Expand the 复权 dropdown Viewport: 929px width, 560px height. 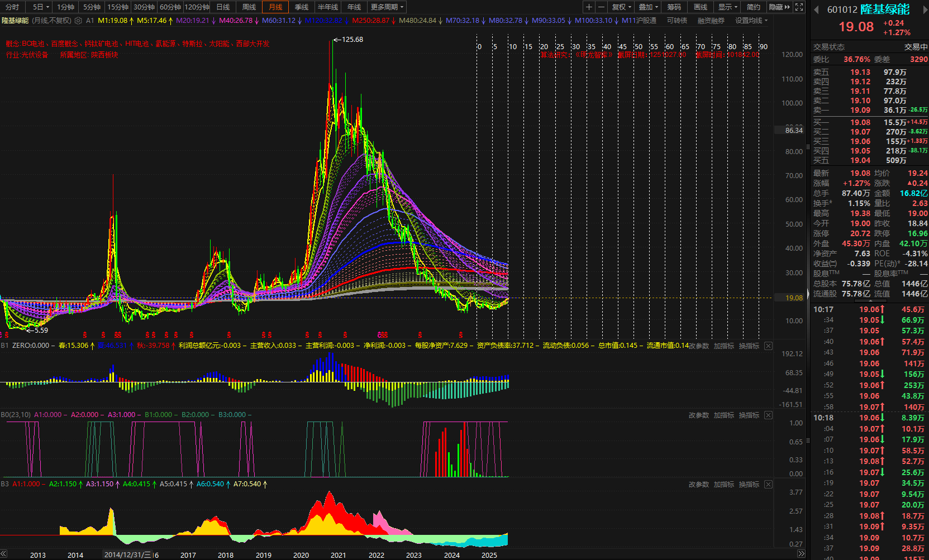click(621, 7)
